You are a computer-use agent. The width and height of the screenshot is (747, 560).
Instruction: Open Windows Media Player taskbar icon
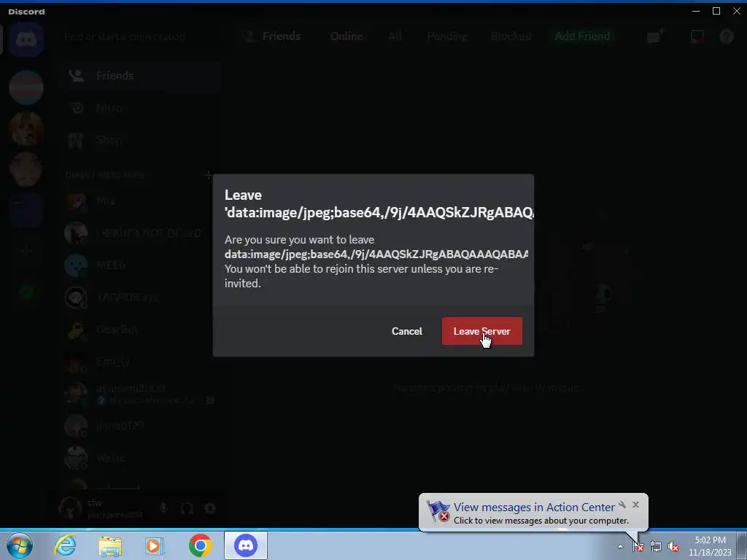tap(155, 545)
